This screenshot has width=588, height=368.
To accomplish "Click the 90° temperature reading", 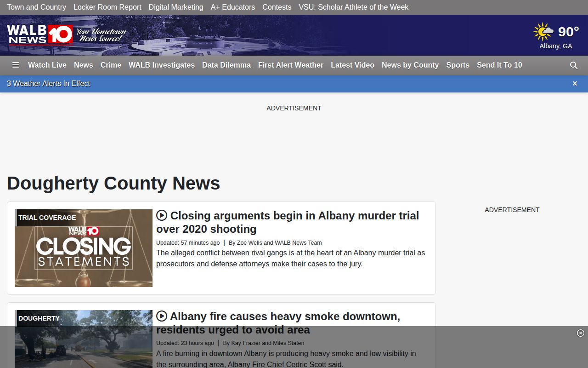I will click(568, 32).
